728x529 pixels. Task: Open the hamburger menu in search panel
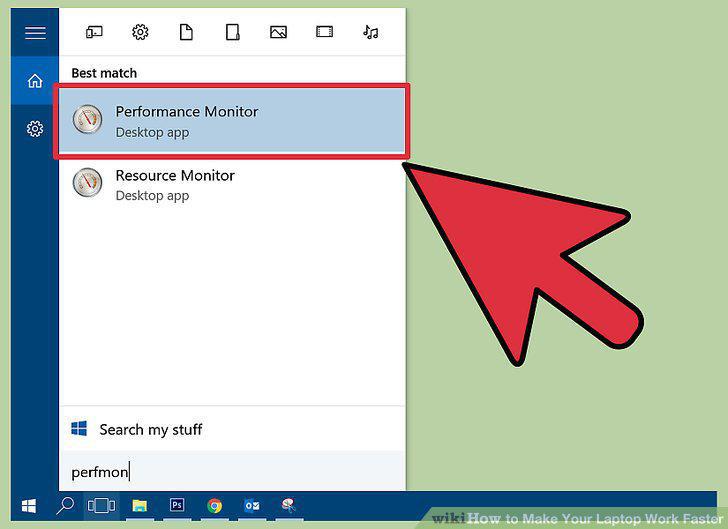[35, 33]
